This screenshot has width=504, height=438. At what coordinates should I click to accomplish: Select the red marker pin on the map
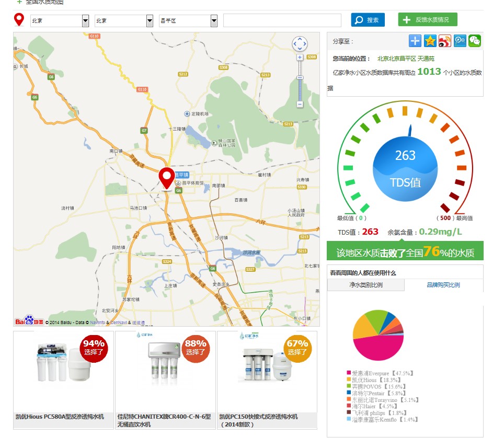(x=166, y=178)
